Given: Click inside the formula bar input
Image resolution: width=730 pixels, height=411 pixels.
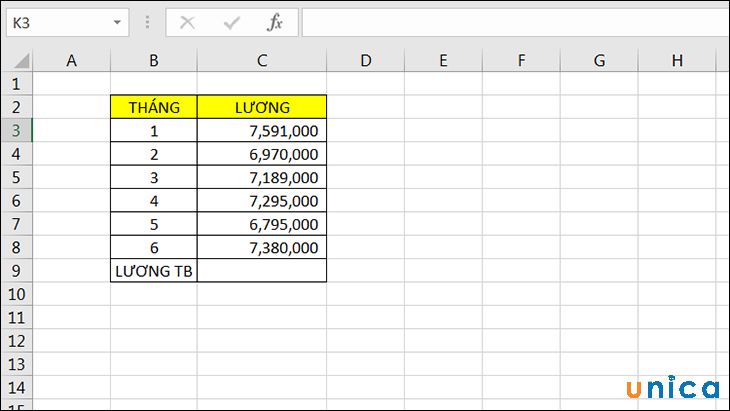Looking at the screenshot, I should click(515, 22).
